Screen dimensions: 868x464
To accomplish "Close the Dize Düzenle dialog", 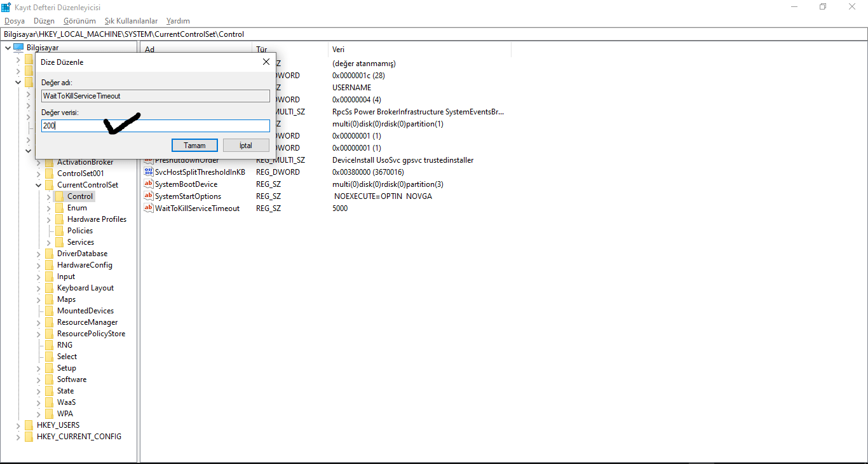I will [x=266, y=62].
